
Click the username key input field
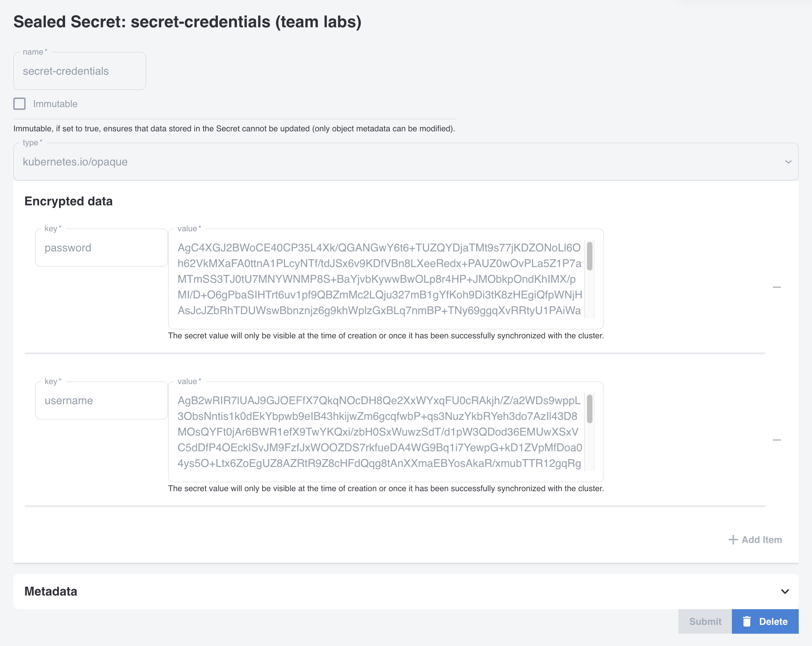tap(101, 401)
